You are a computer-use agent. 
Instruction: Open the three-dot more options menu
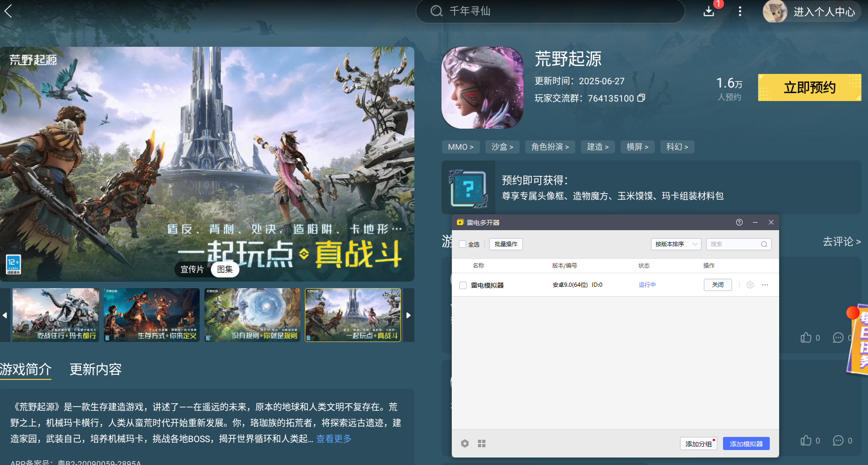[x=740, y=11]
